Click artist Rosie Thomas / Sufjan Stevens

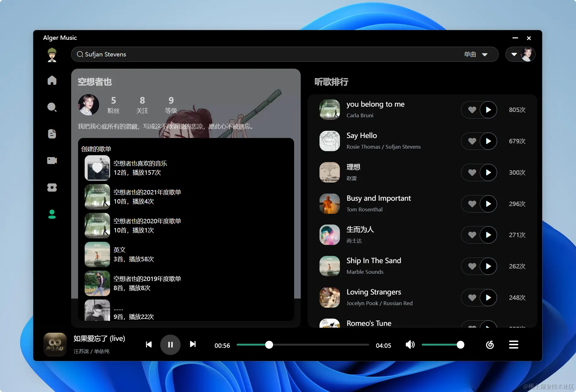[383, 147]
